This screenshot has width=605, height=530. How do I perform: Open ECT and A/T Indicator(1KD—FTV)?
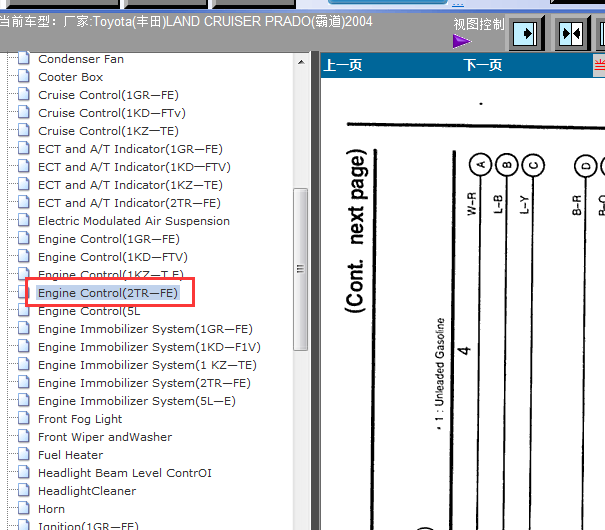coord(134,167)
